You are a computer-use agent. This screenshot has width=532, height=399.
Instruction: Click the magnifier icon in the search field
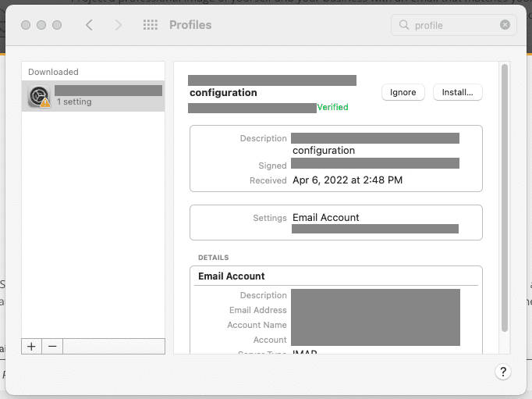[x=404, y=25]
